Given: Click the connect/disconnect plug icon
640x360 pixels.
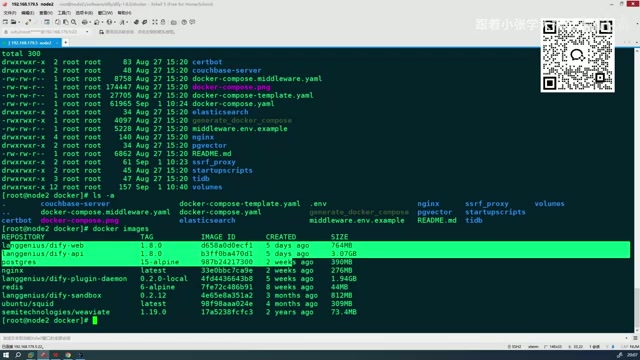Looking at the screenshot, I should pyautogui.click(x=28, y=22).
